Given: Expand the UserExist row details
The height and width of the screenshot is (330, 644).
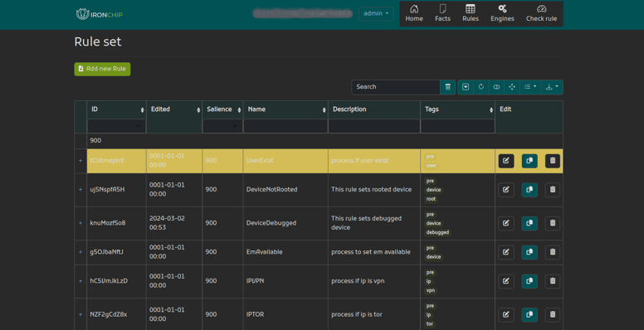Looking at the screenshot, I should [x=80, y=161].
